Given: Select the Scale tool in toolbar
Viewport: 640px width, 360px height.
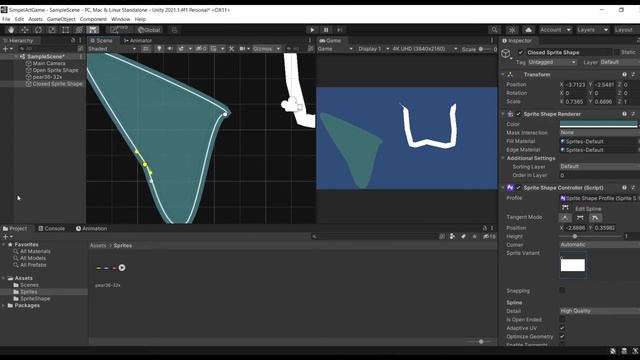Looking at the screenshot, I should (x=52, y=30).
